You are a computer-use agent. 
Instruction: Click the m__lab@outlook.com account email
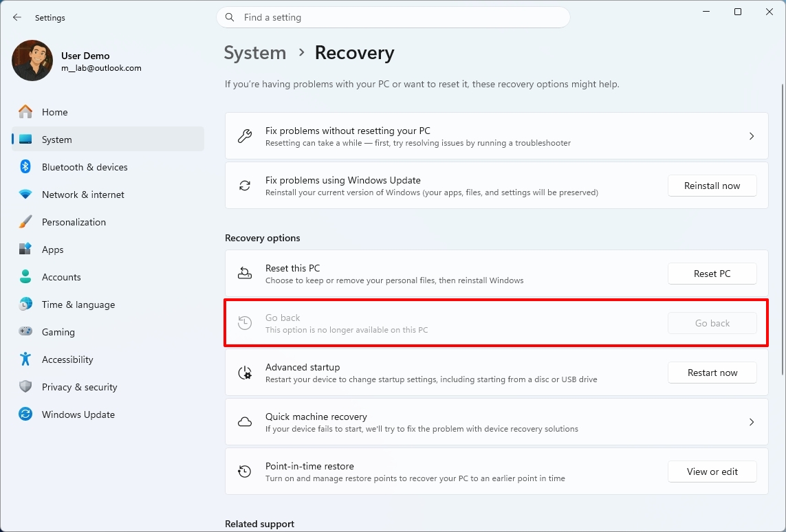tap(101, 68)
